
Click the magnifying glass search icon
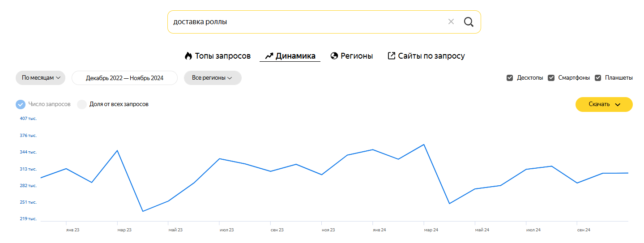(469, 22)
